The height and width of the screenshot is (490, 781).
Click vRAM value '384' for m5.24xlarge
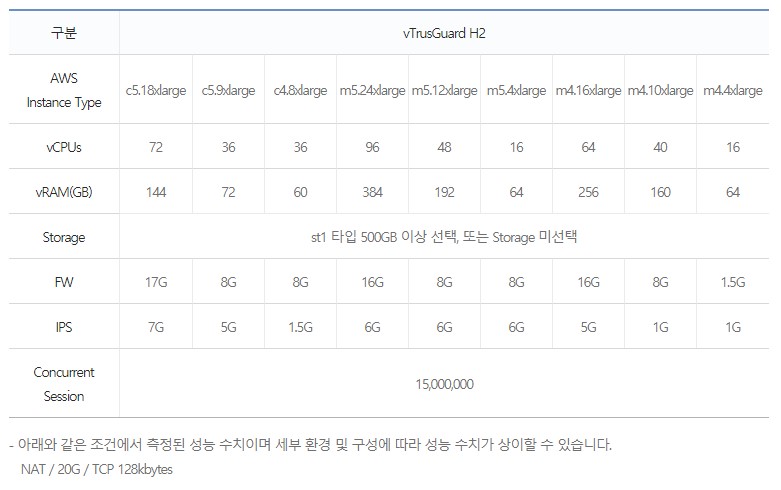coord(373,192)
